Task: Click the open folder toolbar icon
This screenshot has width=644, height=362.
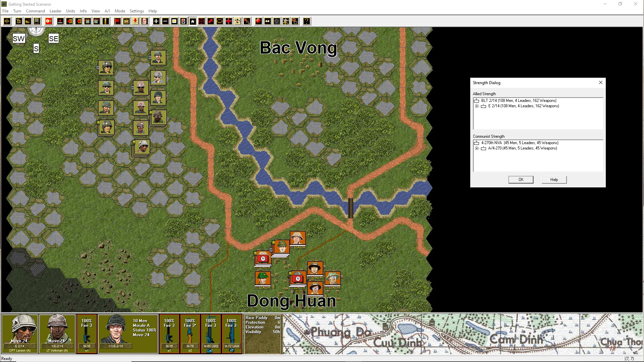Action: (28, 21)
